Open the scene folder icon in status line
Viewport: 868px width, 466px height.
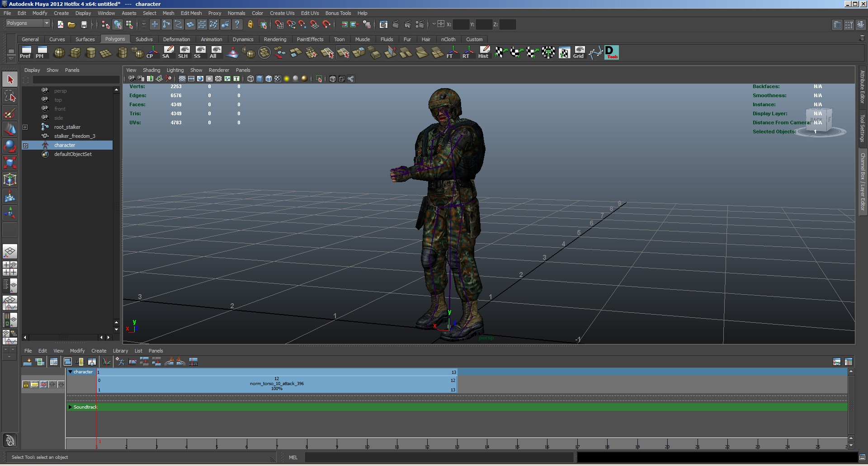click(71, 24)
